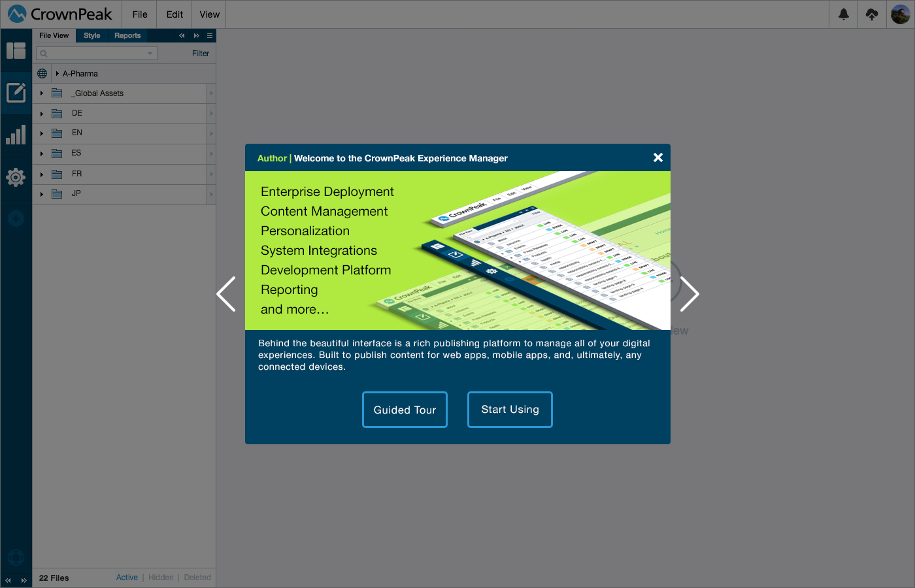Start the Guided Tour

pyautogui.click(x=405, y=410)
